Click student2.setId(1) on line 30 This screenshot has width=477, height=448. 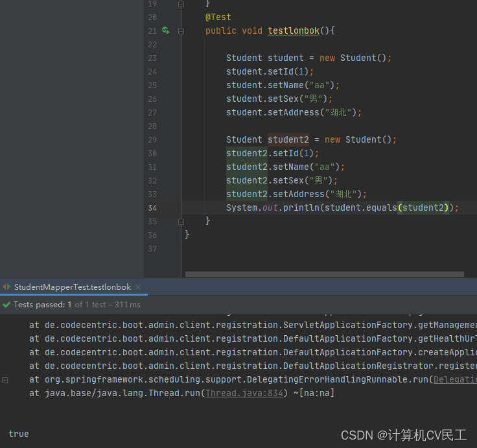pyautogui.click(x=272, y=153)
